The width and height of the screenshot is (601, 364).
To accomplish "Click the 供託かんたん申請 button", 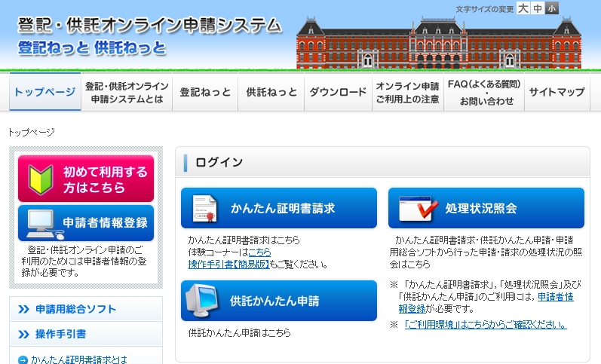I will click(x=279, y=301).
